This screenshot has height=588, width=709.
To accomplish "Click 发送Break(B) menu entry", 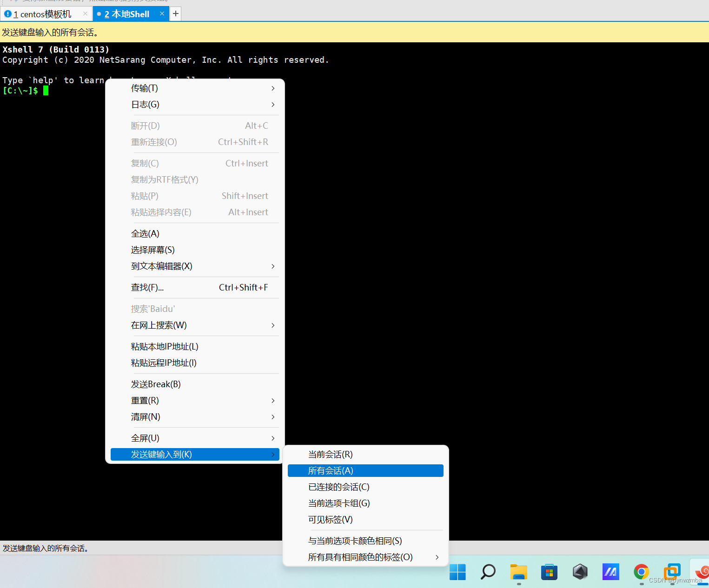I will click(195, 384).
